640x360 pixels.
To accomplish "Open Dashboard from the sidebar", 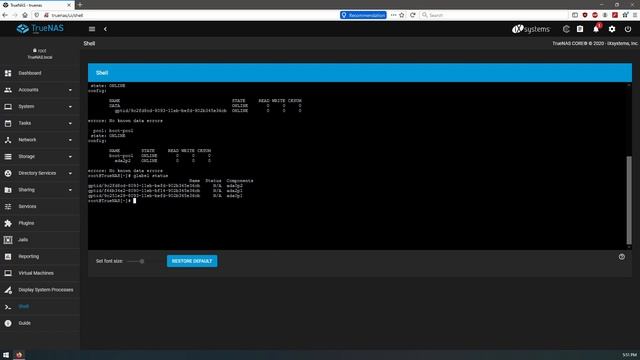I will tap(40, 73).
